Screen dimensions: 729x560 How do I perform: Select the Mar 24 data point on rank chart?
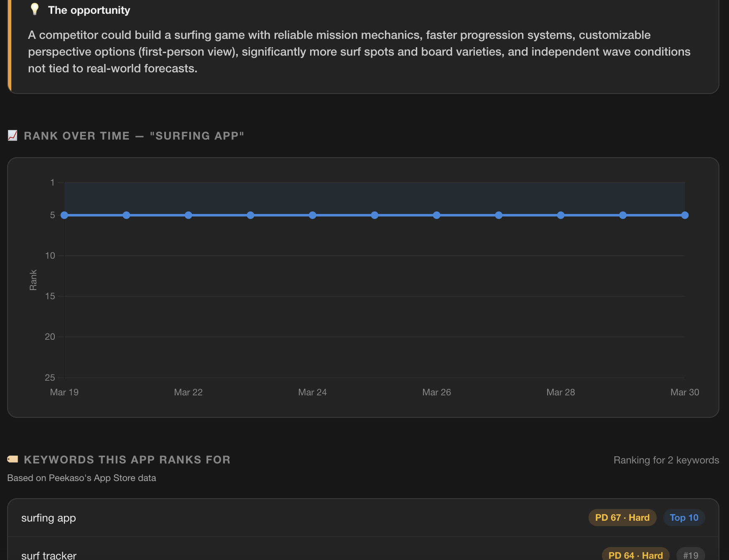313,215
